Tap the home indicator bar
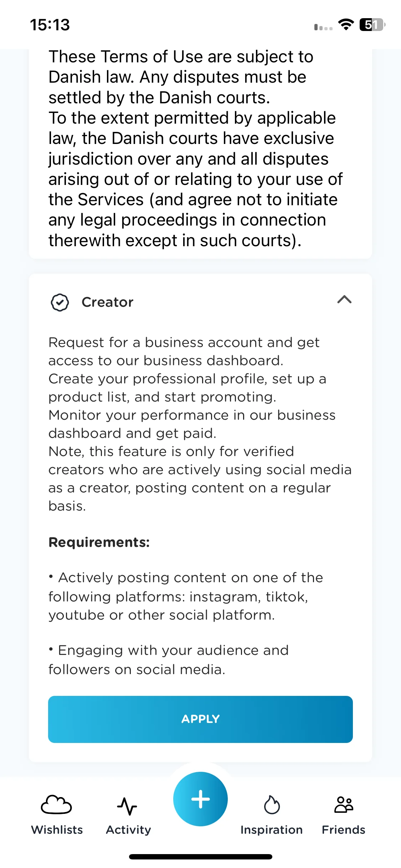Screen dimensions: 401x868 [x=200, y=857]
